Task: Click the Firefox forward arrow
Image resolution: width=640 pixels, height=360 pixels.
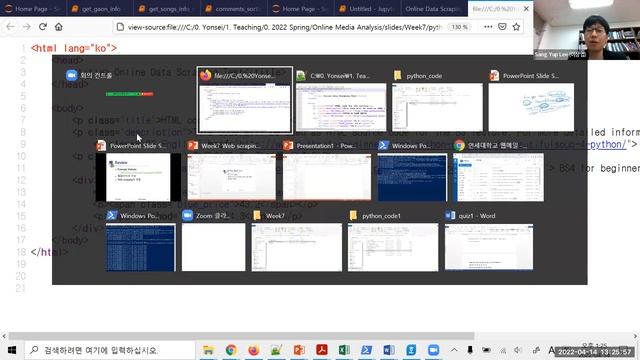Action: pyautogui.click(x=27, y=27)
